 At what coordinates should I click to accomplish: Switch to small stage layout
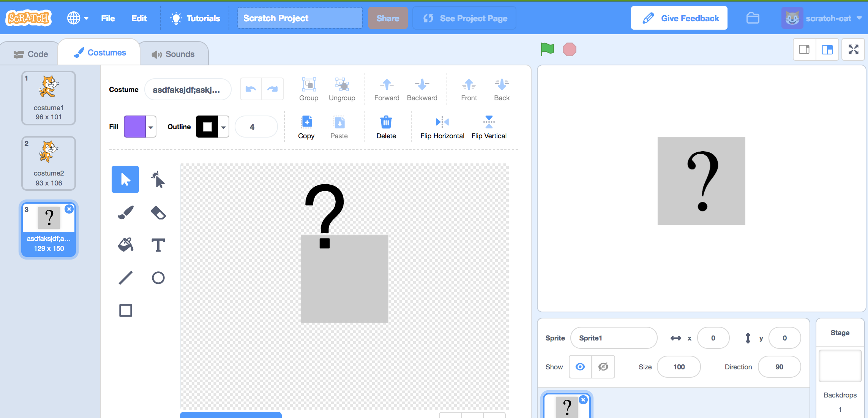[x=804, y=49]
